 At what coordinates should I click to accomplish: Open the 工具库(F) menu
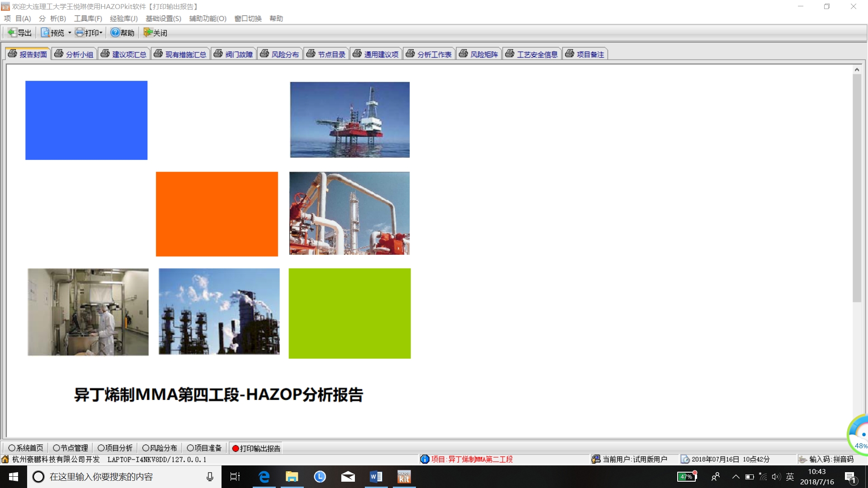[88, 19]
